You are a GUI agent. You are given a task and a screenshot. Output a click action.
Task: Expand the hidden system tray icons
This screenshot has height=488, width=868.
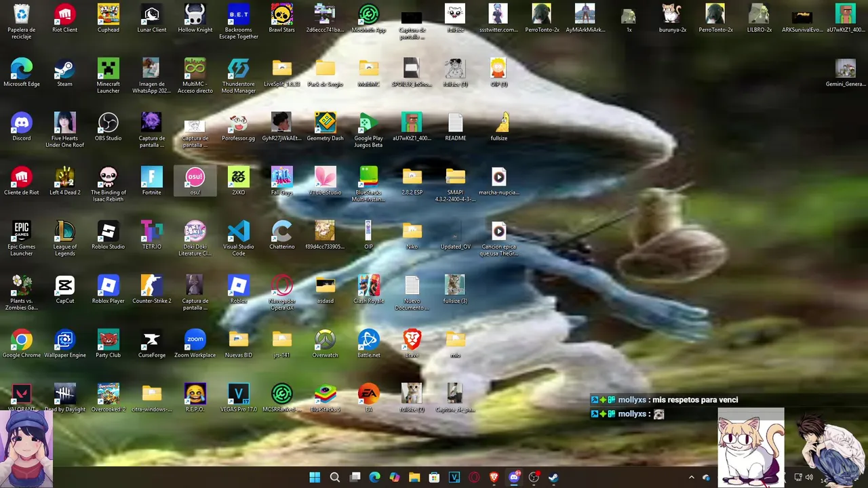(x=692, y=477)
